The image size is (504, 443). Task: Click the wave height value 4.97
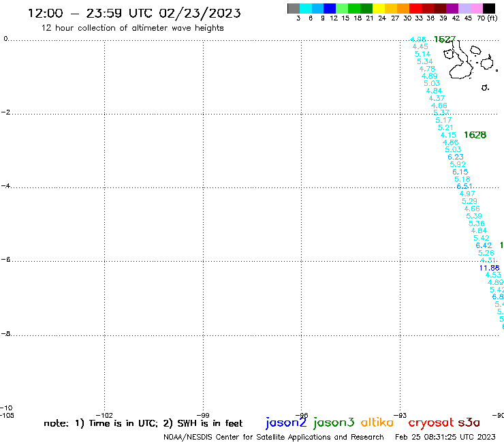467,194
